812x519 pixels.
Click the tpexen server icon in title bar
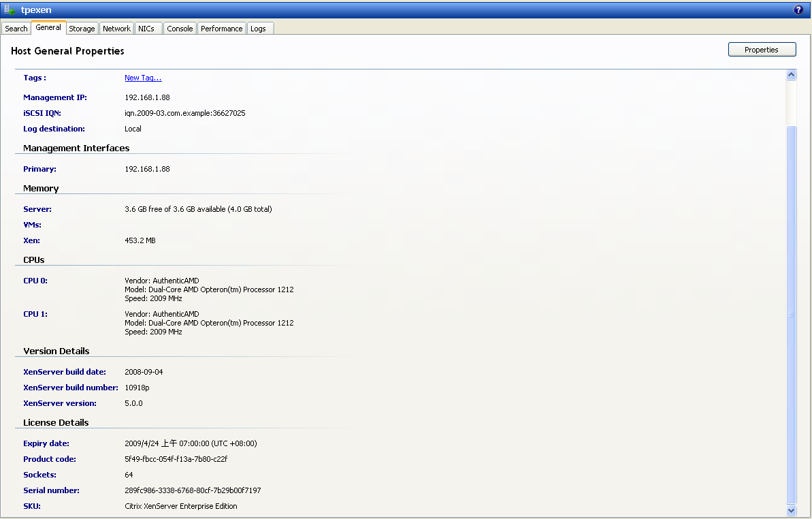(10, 10)
